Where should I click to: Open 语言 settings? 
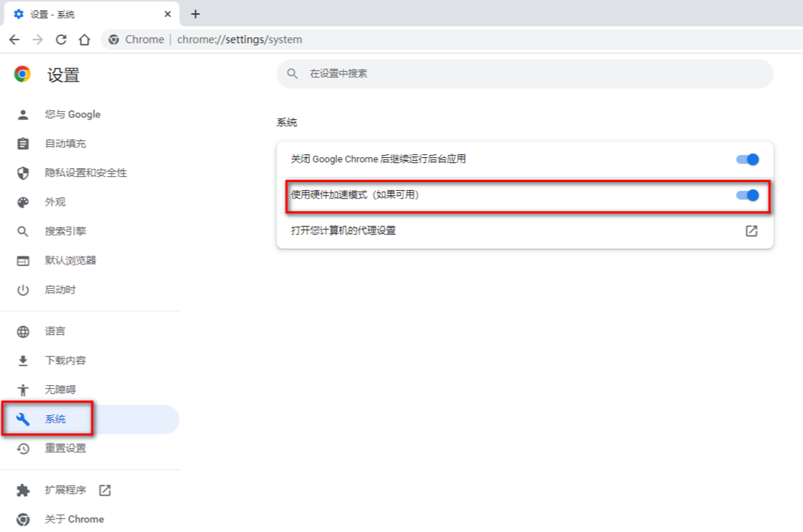coord(55,331)
